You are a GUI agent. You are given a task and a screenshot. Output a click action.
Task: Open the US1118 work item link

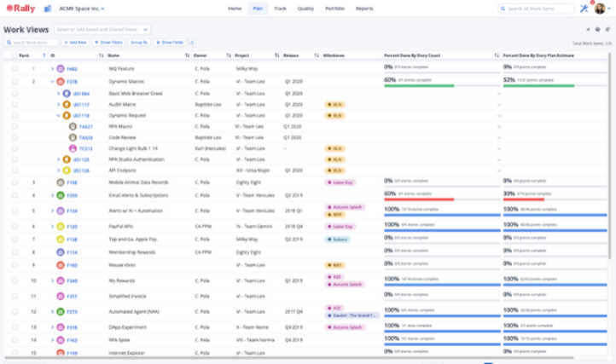click(81, 115)
